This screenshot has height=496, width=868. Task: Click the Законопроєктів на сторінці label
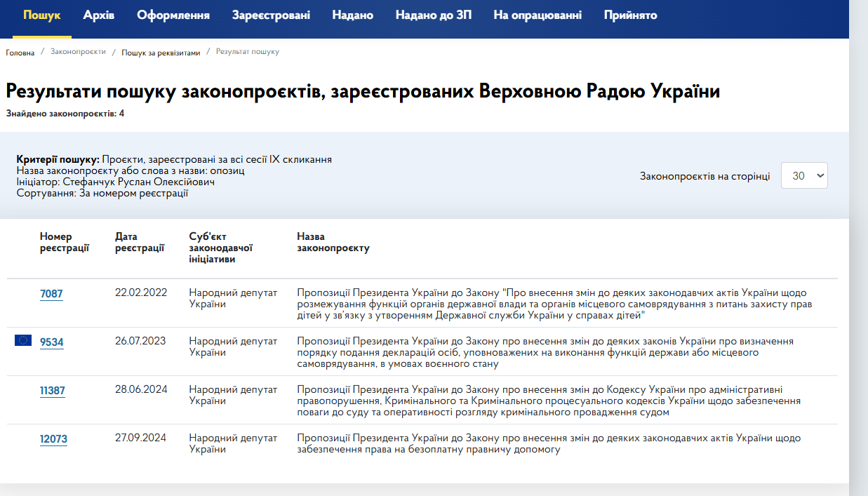pyautogui.click(x=705, y=176)
